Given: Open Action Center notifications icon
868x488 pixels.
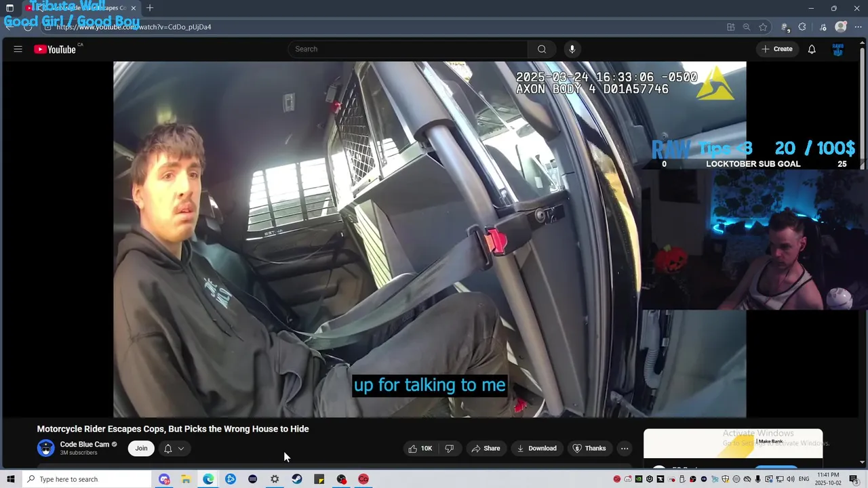Looking at the screenshot, I should [x=854, y=479].
